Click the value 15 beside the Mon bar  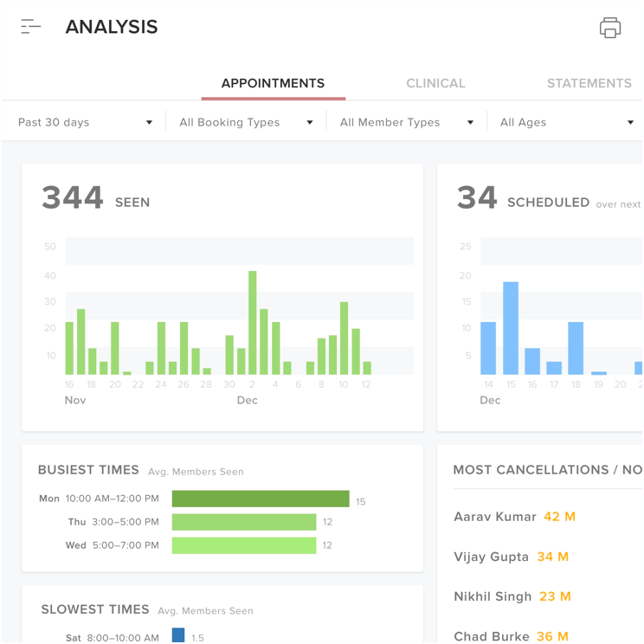click(x=361, y=502)
